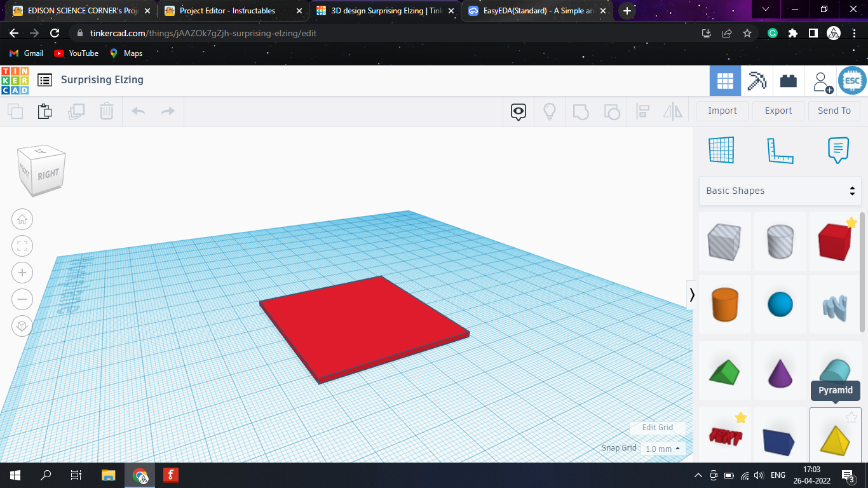Screen dimensions: 868x488
Task: Invite collaborators with add-person icon
Action: click(x=823, y=82)
